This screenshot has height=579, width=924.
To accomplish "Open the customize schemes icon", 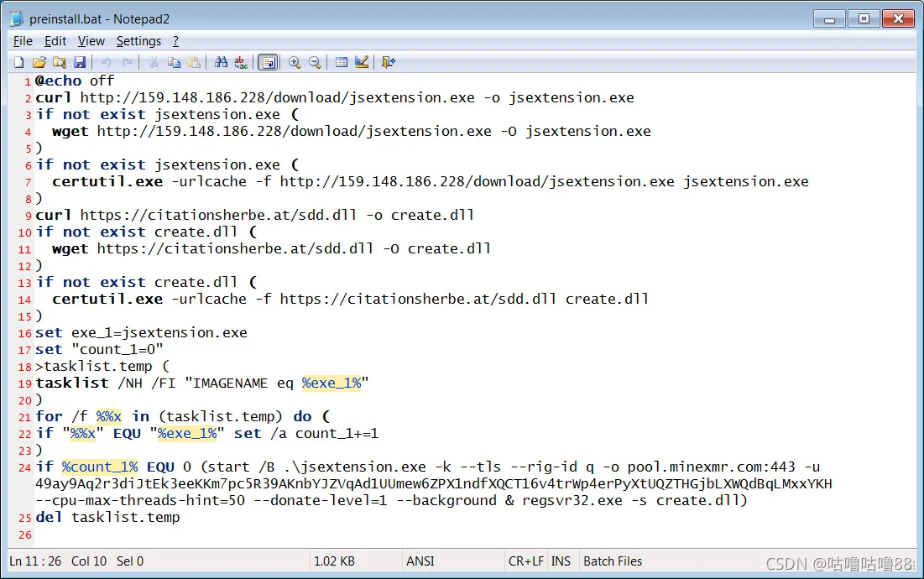I will click(362, 62).
